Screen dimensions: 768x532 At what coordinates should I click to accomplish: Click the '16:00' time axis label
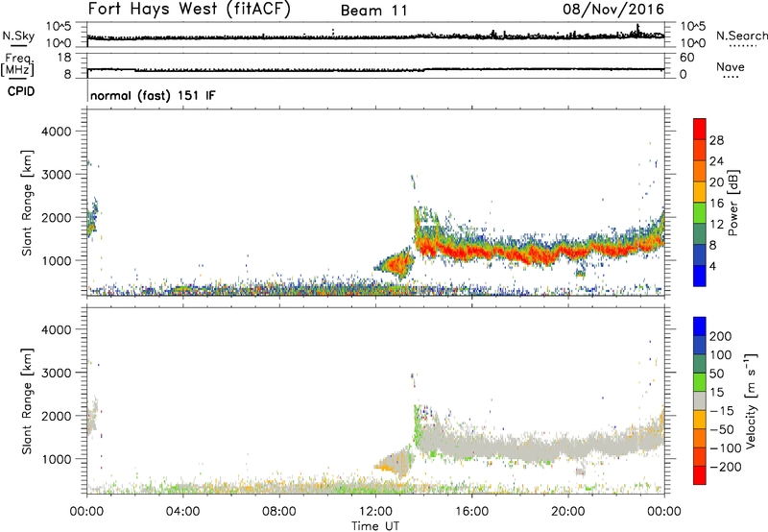pyautogui.click(x=471, y=512)
